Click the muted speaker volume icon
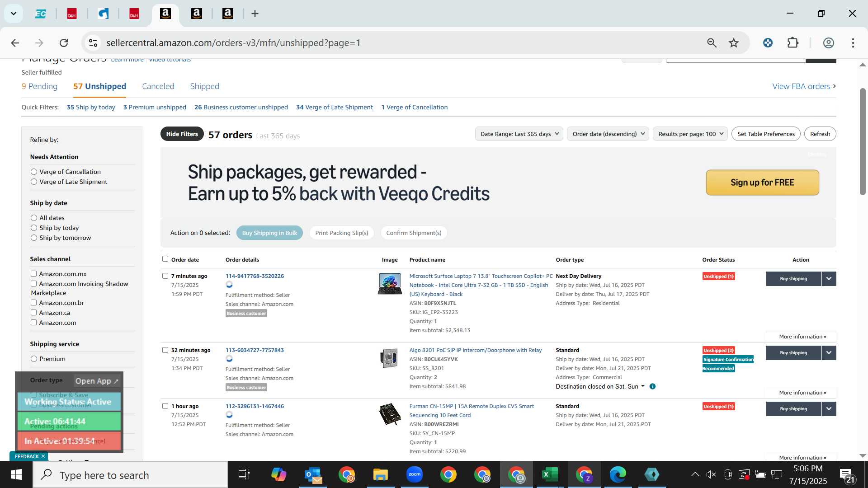The height and width of the screenshot is (488, 868). pos(711,474)
